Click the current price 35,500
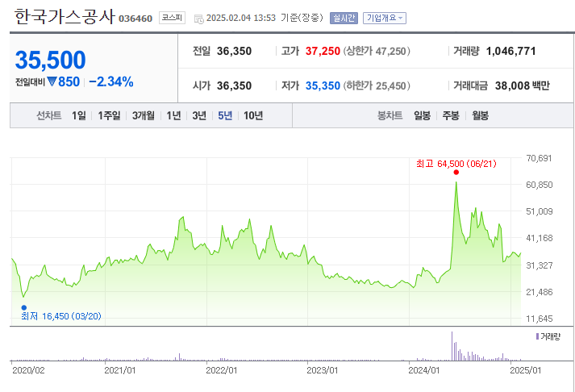 [x=50, y=60]
